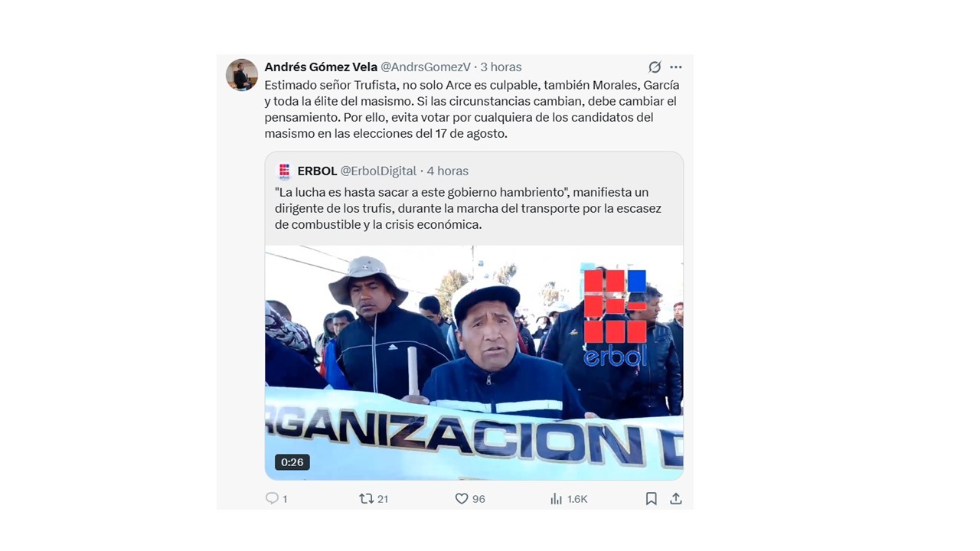Like the tweet via heart icon

pyautogui.click(x=462, y=498)
